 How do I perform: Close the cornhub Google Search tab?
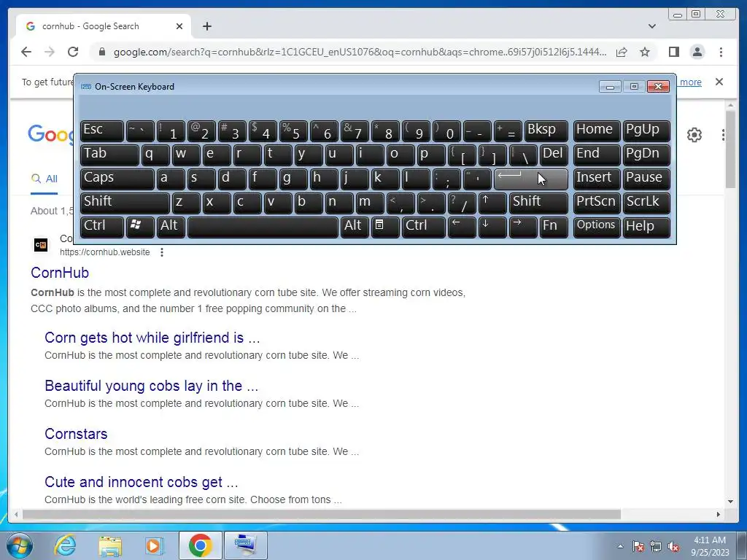[x=179, y=26]
